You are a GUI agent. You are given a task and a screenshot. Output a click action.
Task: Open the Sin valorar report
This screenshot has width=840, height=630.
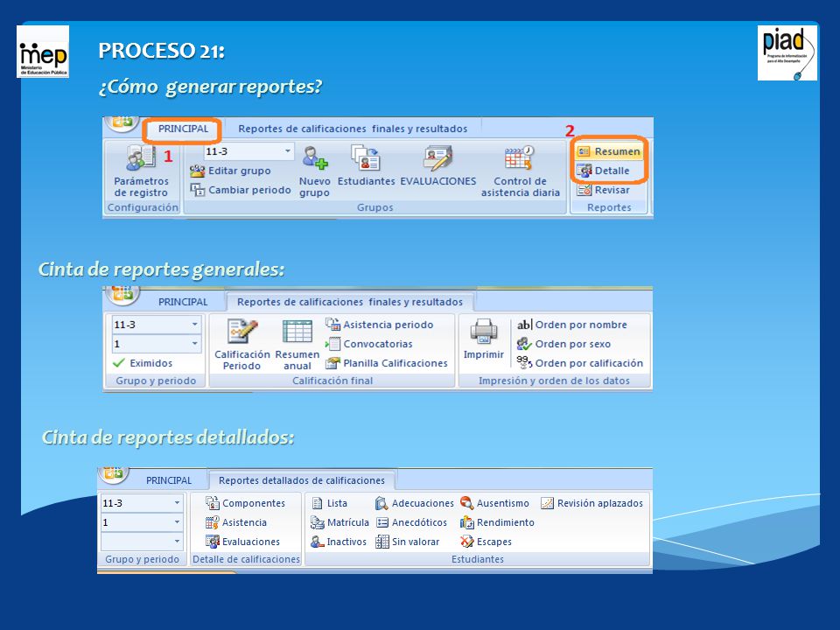pyautogui.click(x=407, y=542)
